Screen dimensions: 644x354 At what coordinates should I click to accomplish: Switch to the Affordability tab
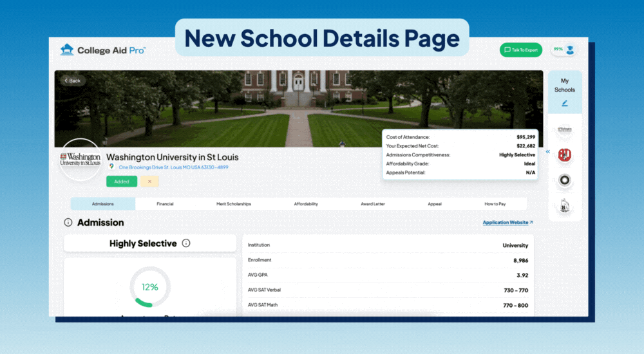[x=306, y=203]
